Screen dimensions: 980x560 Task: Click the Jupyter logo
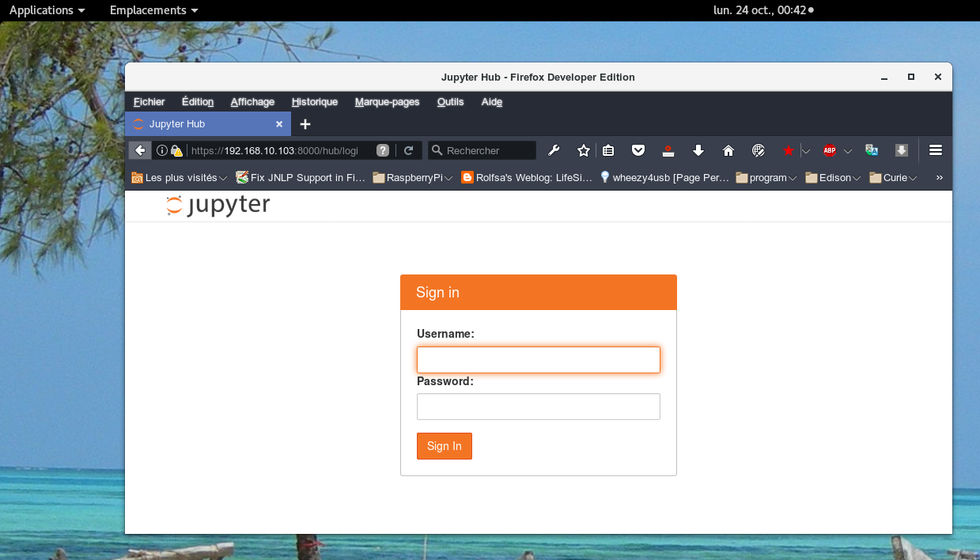218,205
